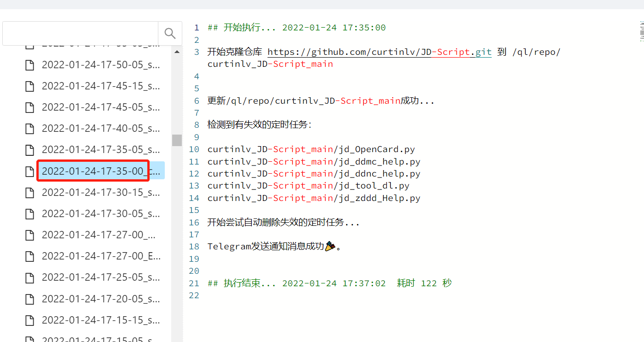Screen dimensions: 644x342
Task: Click the jd_zddd_Help.py log line
Action: click(314, 198)
